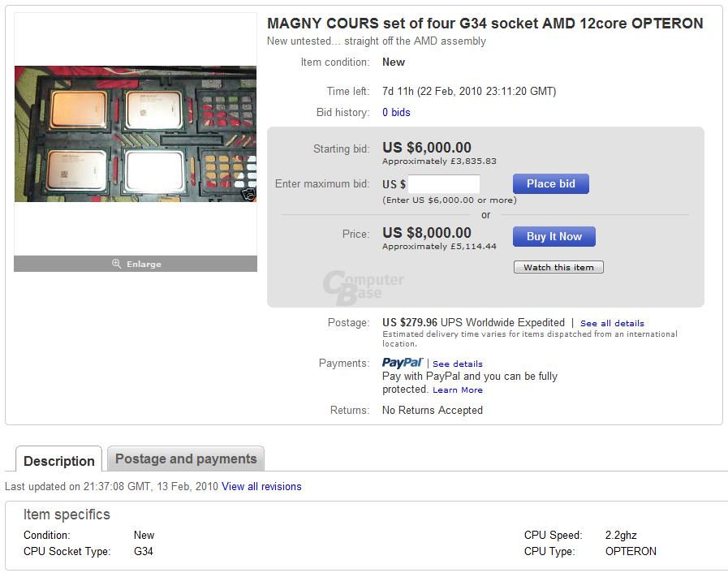728x577 pixels.
Task: Focus the maximum bid input field
Action: [x=444, y=184]
